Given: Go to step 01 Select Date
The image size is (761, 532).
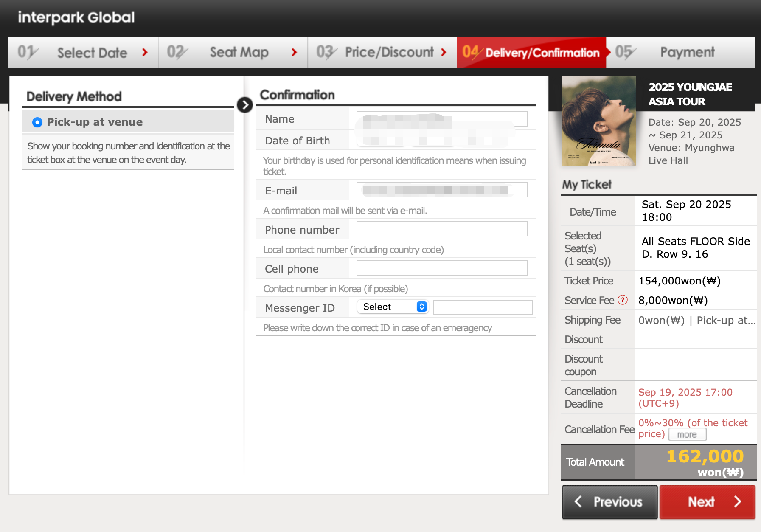Looking at the screenshot, I should point(83,52).
